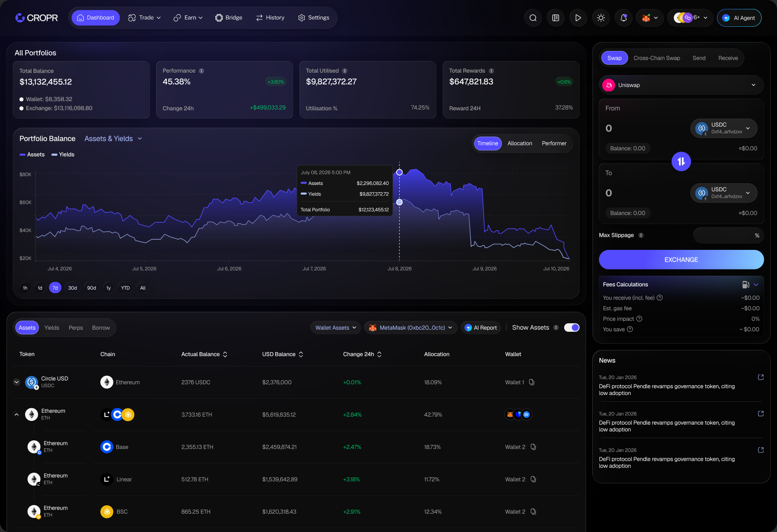Click the swap direction arrows button
This screenshot has height=532, width=777.
(681, 161)
